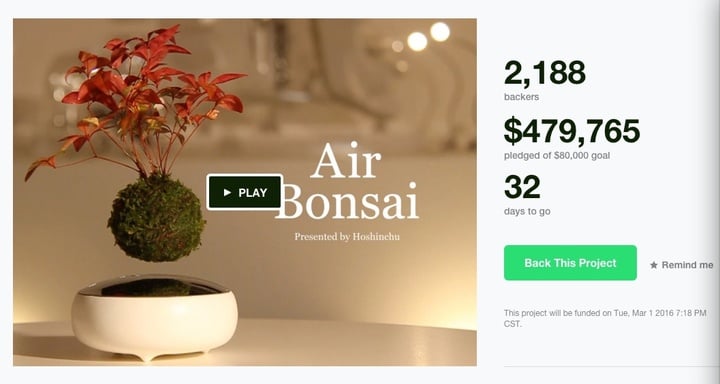Click the word 'Bonsai' in the video title
Screen dimensions: 720x384
click(347, 201)
